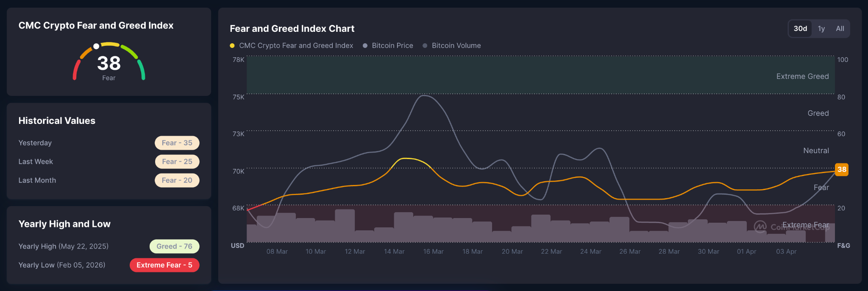The image size is (868, 291).
Task: Click the Last Week row label
Action: click(x=36, y=162)
